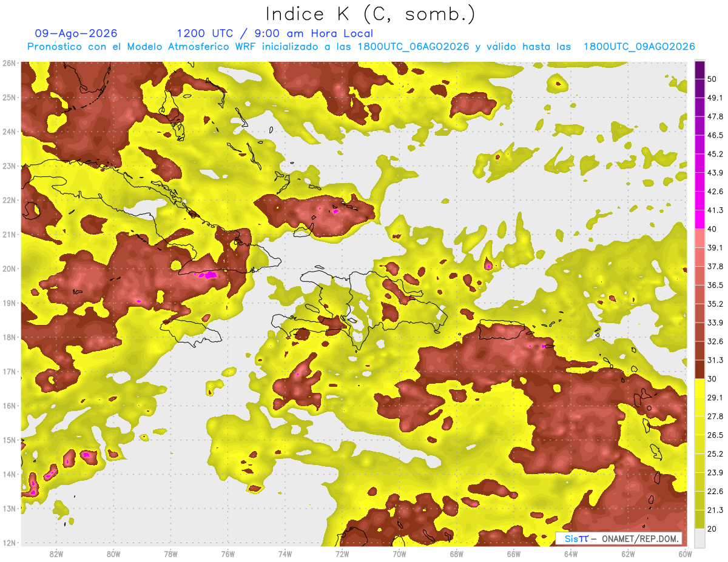The height and width of the screenshot is (562, 728).
Task: Click the '72W' longitude label
Action: click(x=342, y=554)
